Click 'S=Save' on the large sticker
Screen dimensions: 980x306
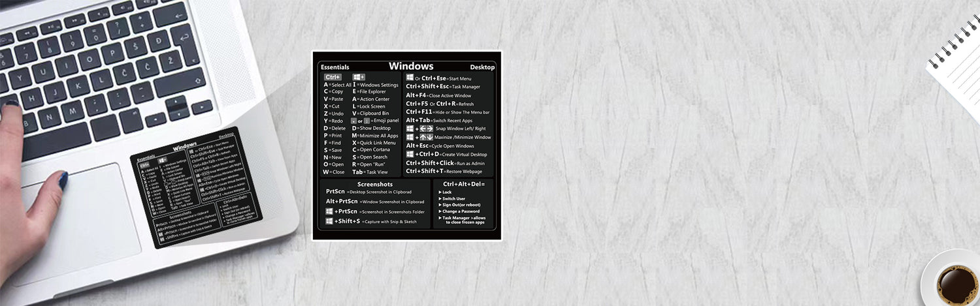tap(333, 150)
